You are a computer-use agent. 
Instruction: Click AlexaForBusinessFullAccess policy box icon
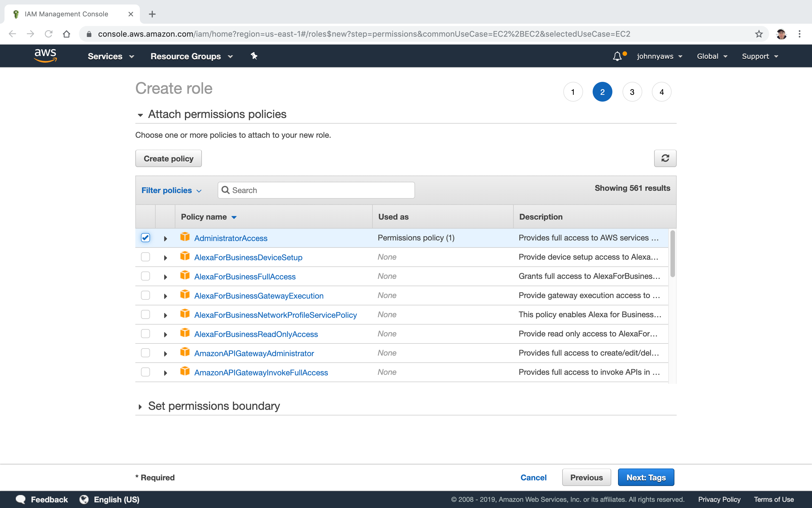pyautogui.click(x=185, y=275)
